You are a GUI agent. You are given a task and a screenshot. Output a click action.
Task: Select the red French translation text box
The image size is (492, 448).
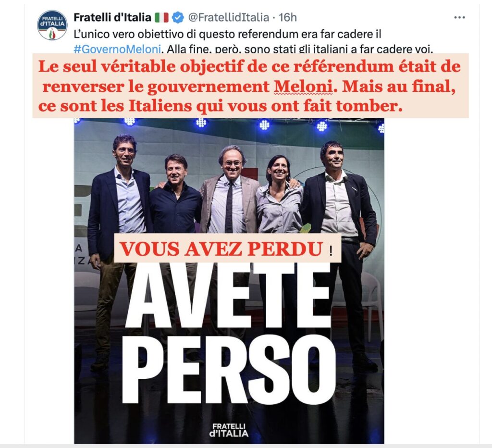(x=250, y=86)
